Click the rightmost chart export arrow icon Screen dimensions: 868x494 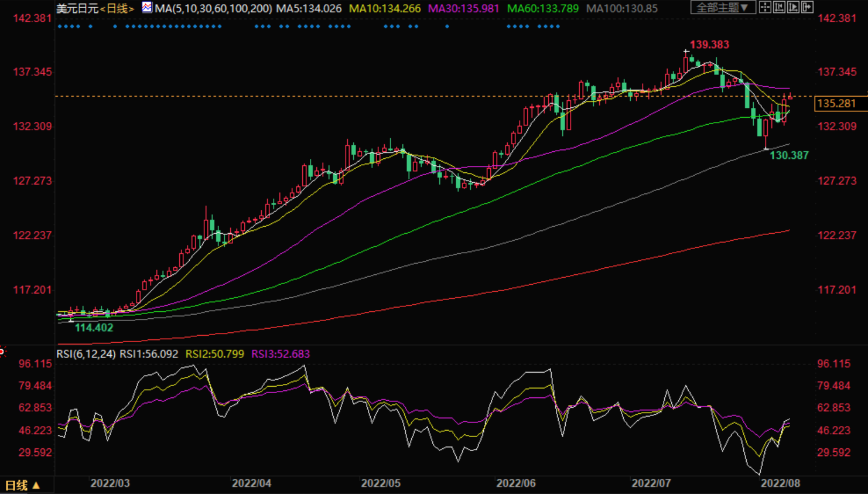tap(807, 8)
